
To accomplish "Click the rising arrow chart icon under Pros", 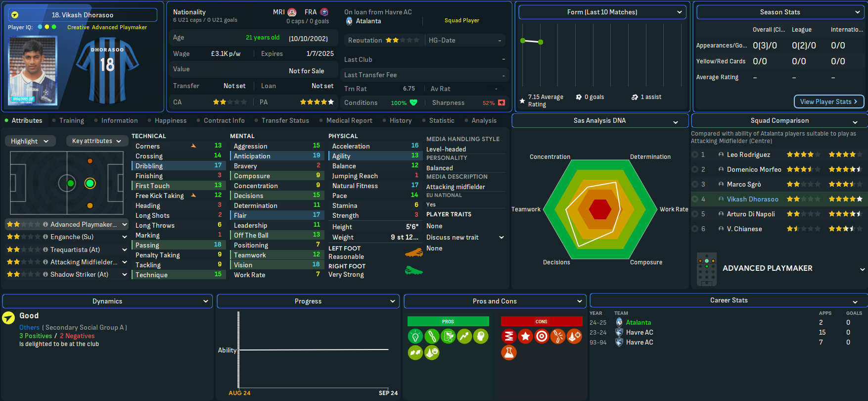I will (464, 337).
